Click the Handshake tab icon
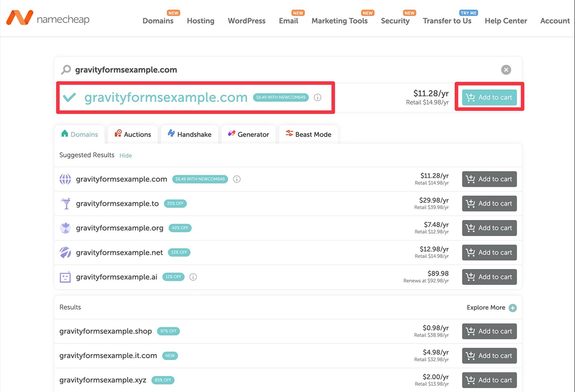The image size is (575, 392). tap(171, 133)
